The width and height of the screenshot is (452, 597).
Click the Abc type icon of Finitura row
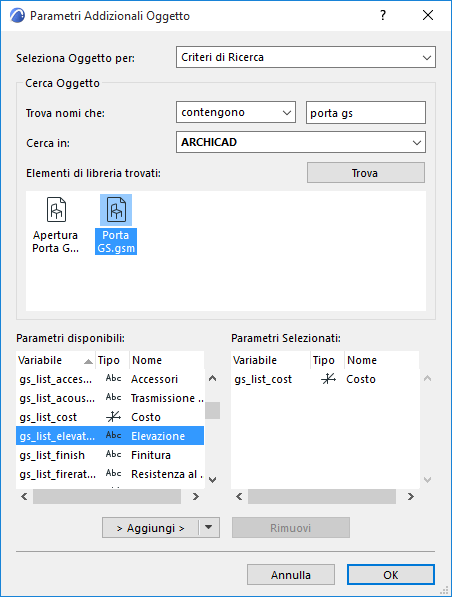click(x=113, y=454)
